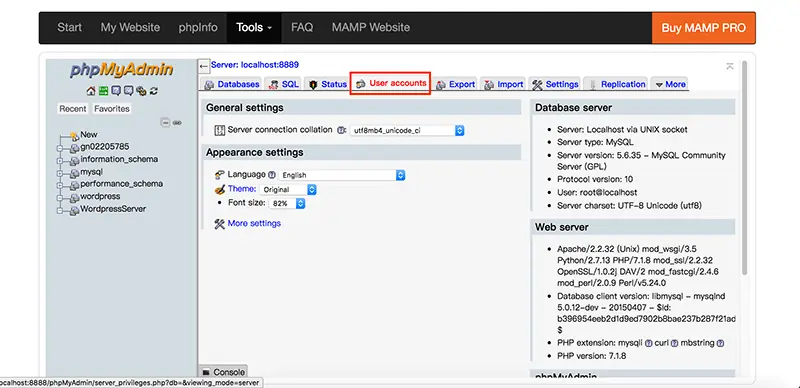Click the hide navigation panel arrow
The image size is (800, 388).
204,66
